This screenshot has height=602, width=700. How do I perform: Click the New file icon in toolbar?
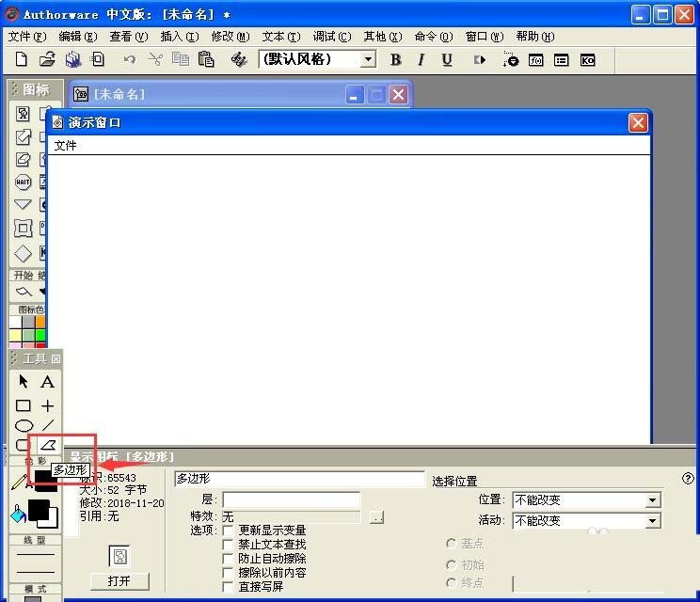click(x=21, y=59)
